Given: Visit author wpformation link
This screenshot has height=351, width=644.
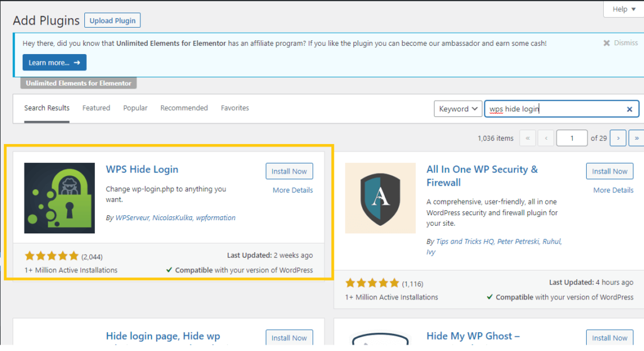Looking at the screenshot, I should (216, 218).
